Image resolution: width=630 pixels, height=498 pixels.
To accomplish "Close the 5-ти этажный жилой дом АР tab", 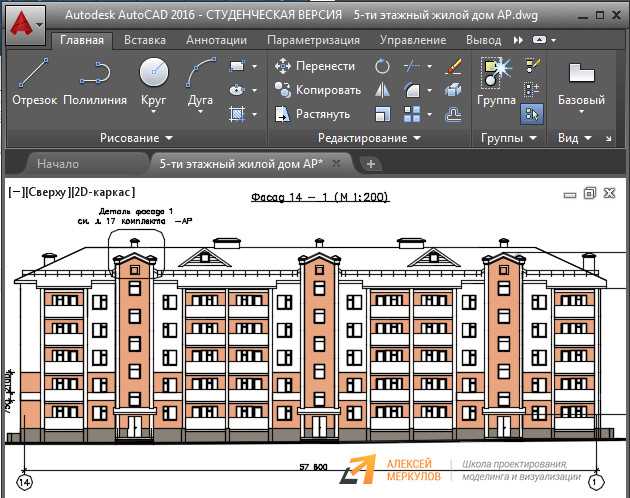I will click(x=337, y=163).
